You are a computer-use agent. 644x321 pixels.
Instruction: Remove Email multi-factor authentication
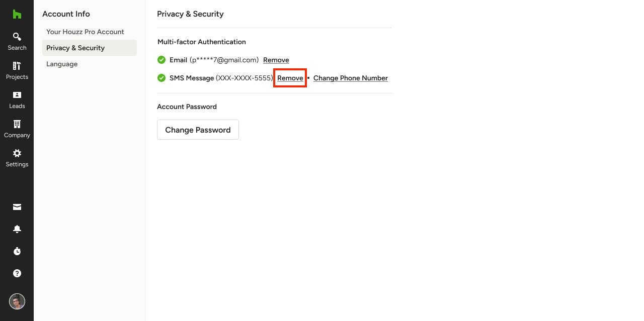click(x=276, y=60)
